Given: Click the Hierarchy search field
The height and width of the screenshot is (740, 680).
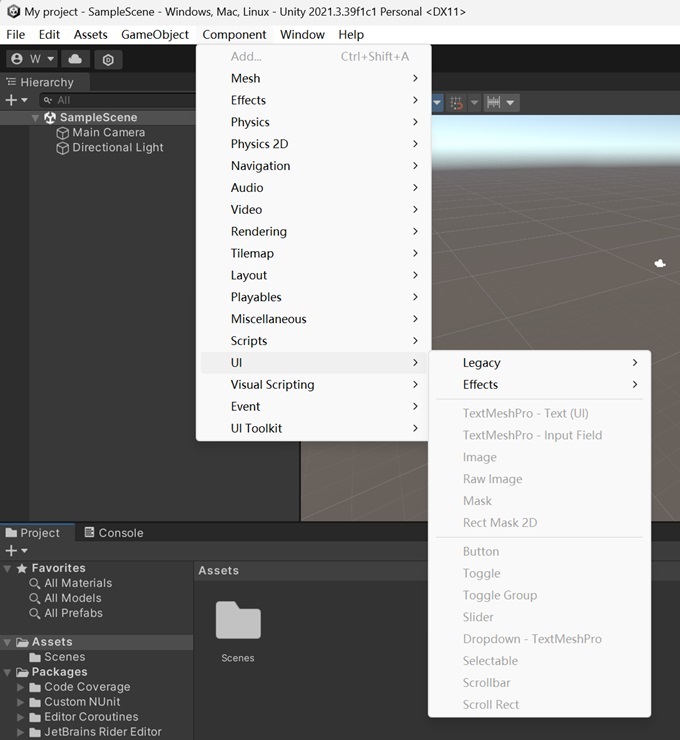Looking at the screenshot, I should tap(118, 100).
